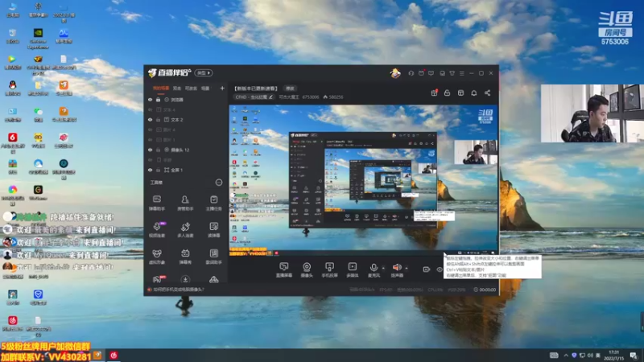Open the QQ penguin desktop icon
The height and width of the screenshot is (362, 644).
tap(12, 88)
